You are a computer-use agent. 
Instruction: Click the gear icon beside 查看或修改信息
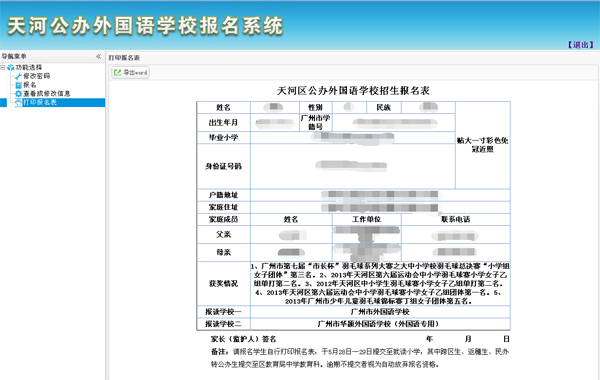18,94
